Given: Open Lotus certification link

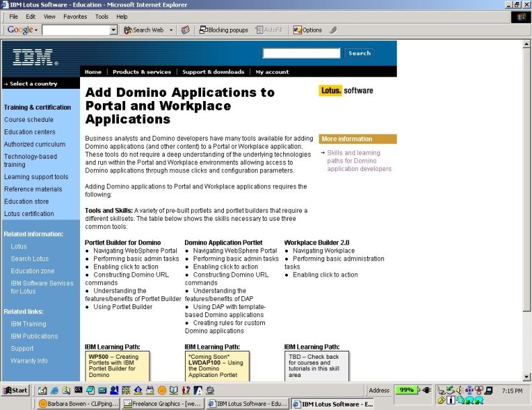Looking at the screenshot, I should [29, 213].
